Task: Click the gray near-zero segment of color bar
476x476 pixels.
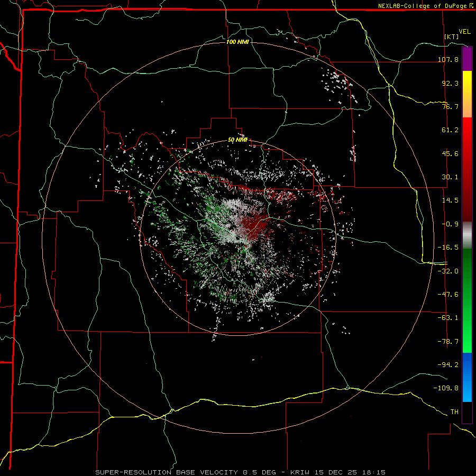Action: click(x=467, y=235)
